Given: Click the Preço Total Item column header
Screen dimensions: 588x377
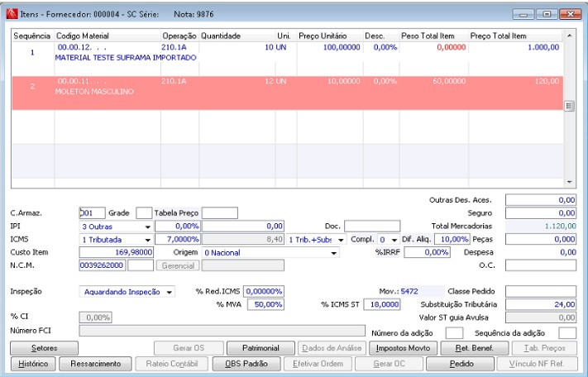Looking at the screenshot, I should (x=515, y=36).
